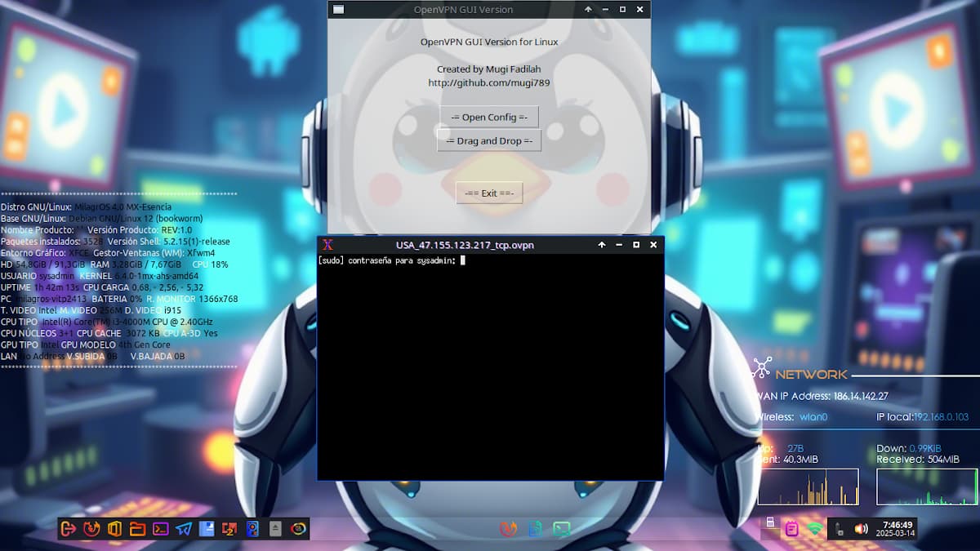Click the Drag and Drop button
This screenshot has height=551, width=980.
click(x=488, y=140)
